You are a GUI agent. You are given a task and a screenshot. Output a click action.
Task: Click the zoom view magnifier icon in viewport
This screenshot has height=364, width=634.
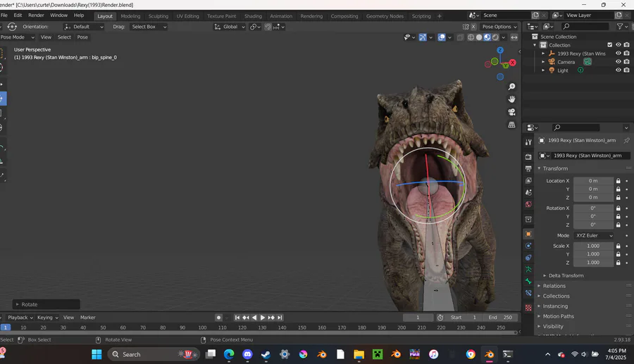(x=511, y=87)
